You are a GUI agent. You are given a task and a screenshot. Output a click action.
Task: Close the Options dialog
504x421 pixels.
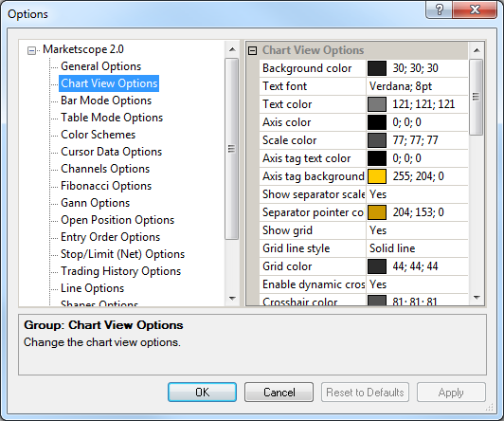click(x=475, y=9)
